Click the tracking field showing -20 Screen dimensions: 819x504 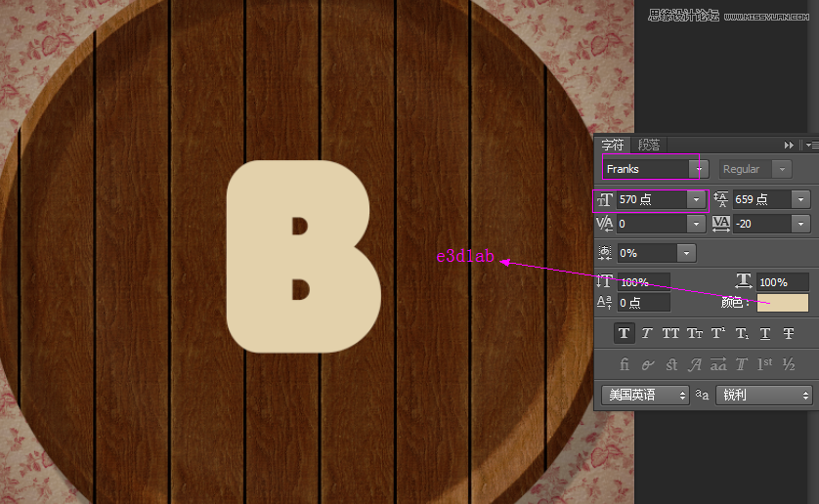click(761, 224)
